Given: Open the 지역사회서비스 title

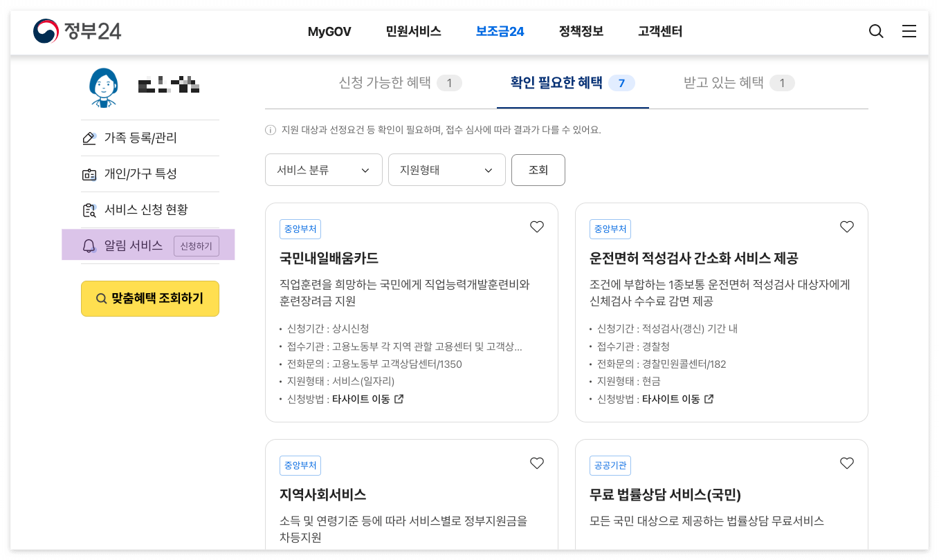Looking at the screenshot, I should point(322,495).
